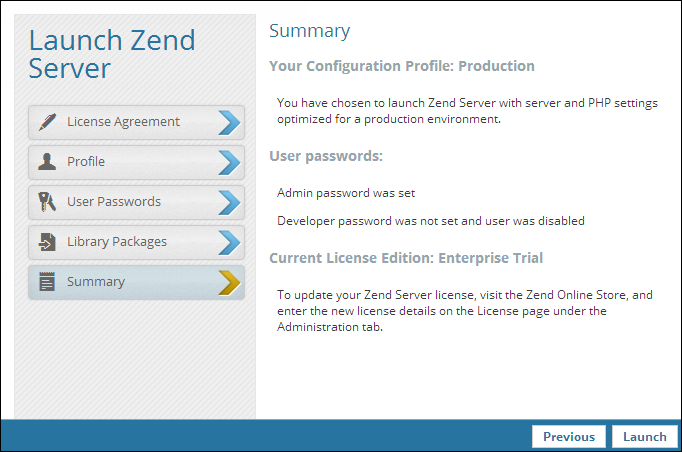Viewport: 682px width, 452px height.
Task: Go to the Profile step
Action: tap(136, 162)
